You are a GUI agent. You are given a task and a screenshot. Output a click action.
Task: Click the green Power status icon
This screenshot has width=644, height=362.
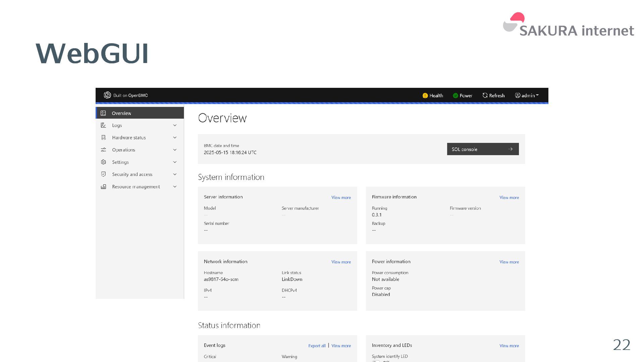(455, 96)
